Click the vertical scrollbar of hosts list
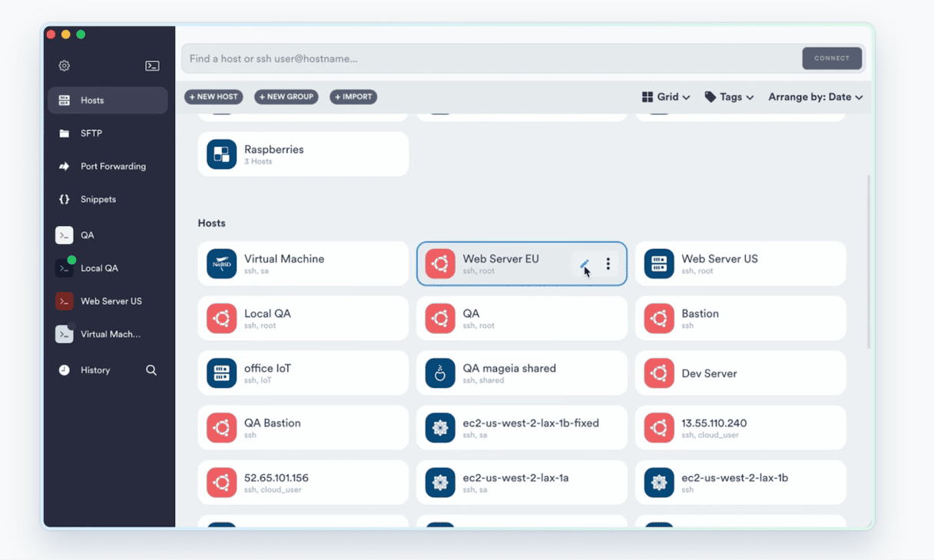The height and width of the screenshot is (560, 934). 869,261
